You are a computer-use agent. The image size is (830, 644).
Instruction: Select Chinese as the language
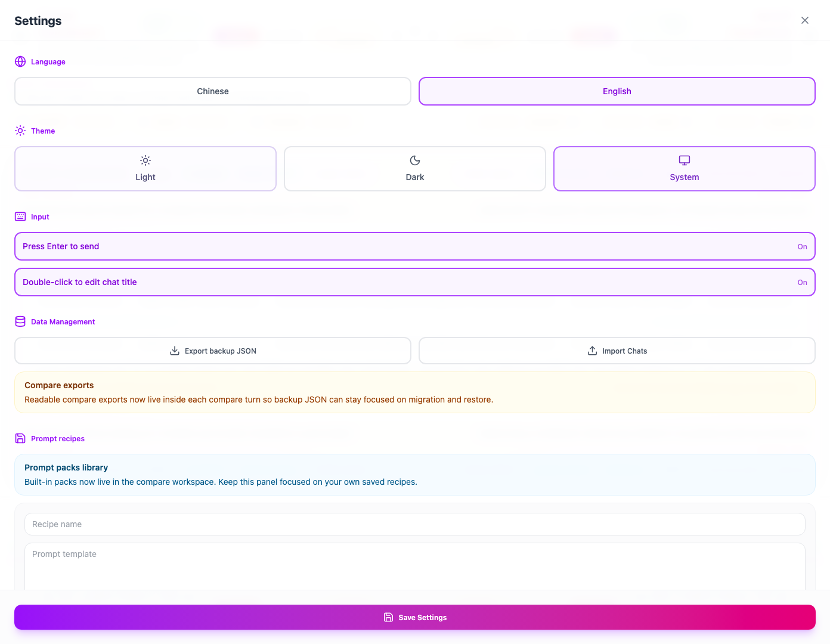[212, 91]
